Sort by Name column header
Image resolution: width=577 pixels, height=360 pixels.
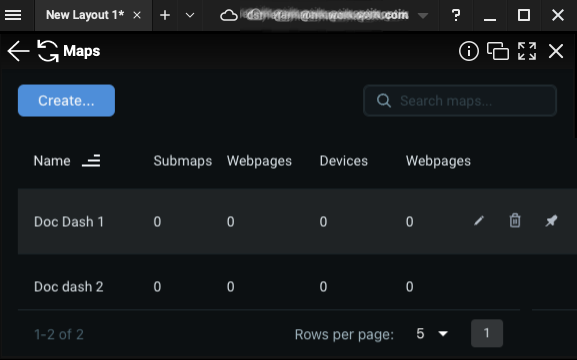click(52, 161)
